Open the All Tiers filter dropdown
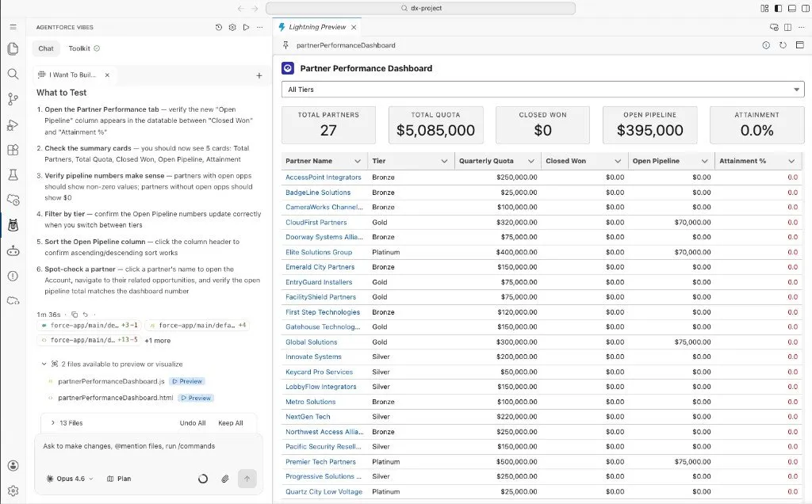 (542, 89)
